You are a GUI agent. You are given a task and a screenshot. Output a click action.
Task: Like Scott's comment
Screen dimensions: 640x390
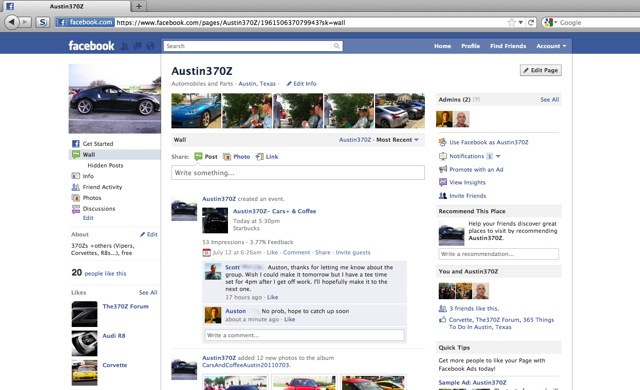[x=273, y=297]
